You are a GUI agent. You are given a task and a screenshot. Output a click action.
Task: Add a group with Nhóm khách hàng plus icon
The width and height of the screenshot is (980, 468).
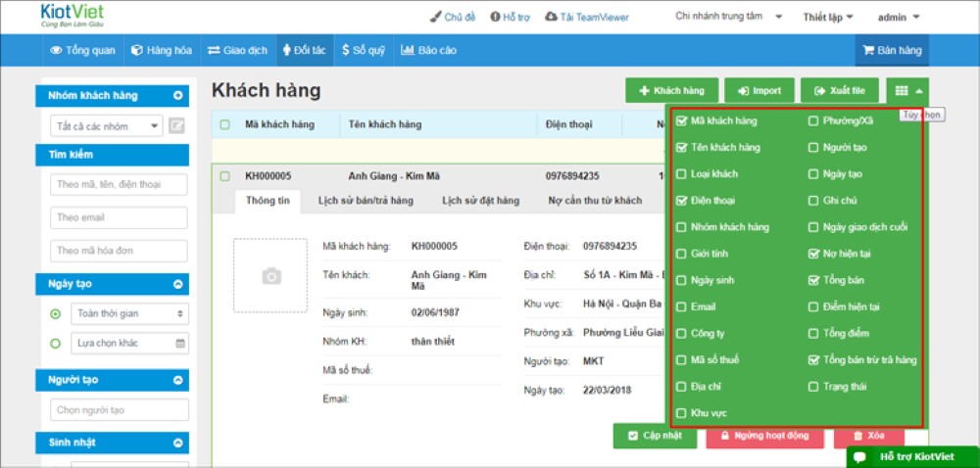[178, 96]
